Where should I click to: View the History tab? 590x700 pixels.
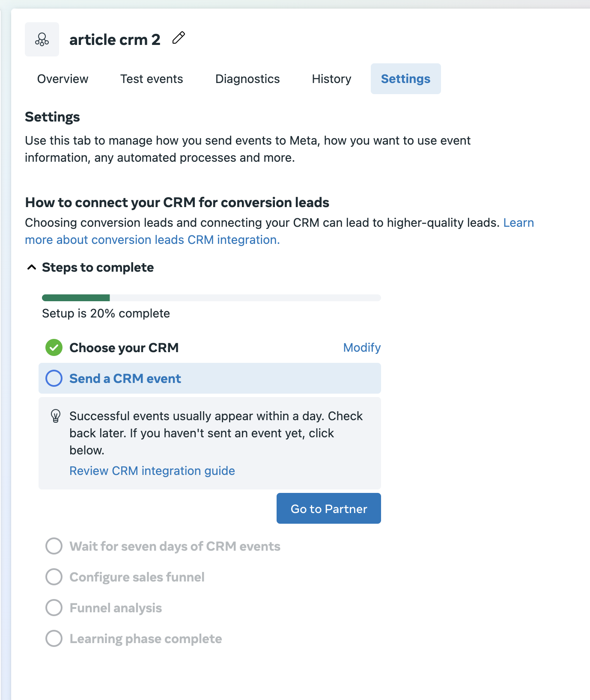[x=331, y=79]
